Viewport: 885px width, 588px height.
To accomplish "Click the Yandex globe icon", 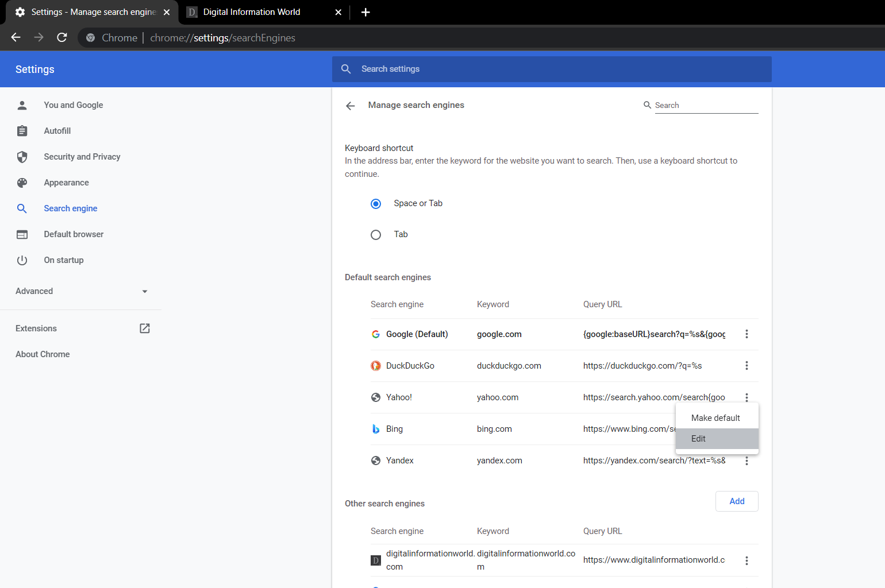I will click(376, 461).
